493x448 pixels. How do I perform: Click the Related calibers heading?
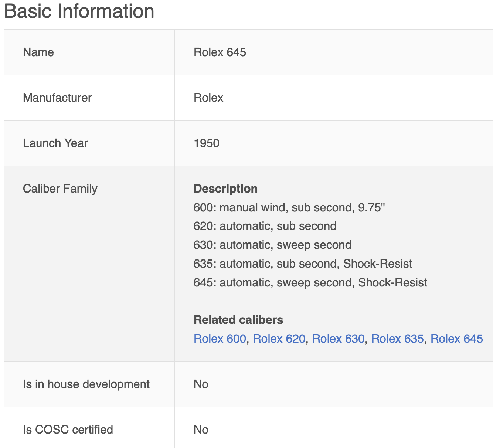(238, 320)
